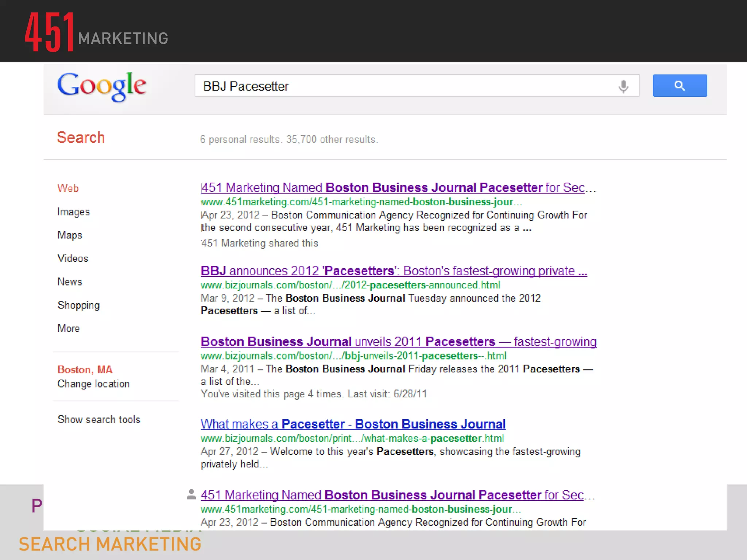747x560 pixels.
Task: Select the Web search category
Action: click(68, 188)
